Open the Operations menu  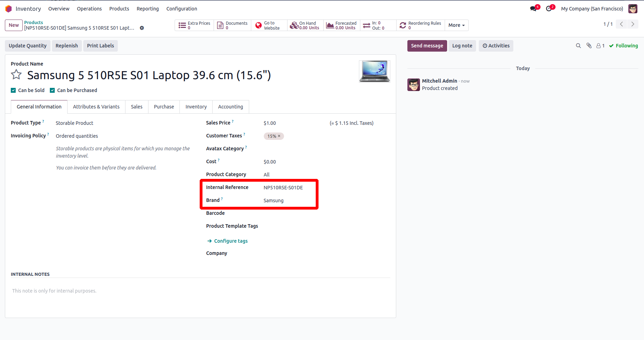[x=89, y=9]
